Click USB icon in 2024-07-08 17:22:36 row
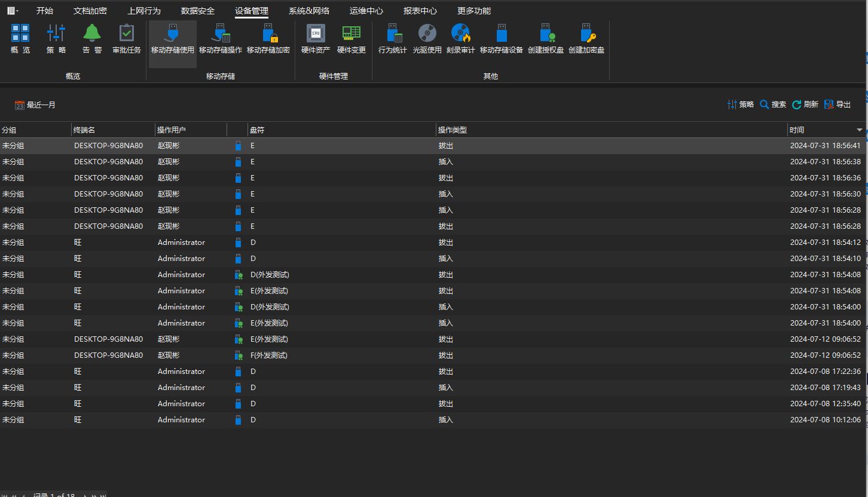868x497 pixels. [239, 372]
